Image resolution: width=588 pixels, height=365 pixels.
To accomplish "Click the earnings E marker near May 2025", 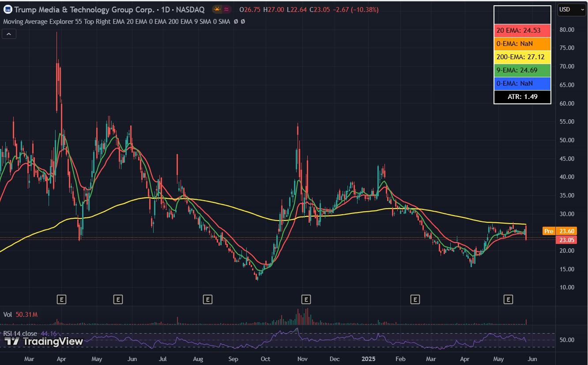I will point(509,300).
